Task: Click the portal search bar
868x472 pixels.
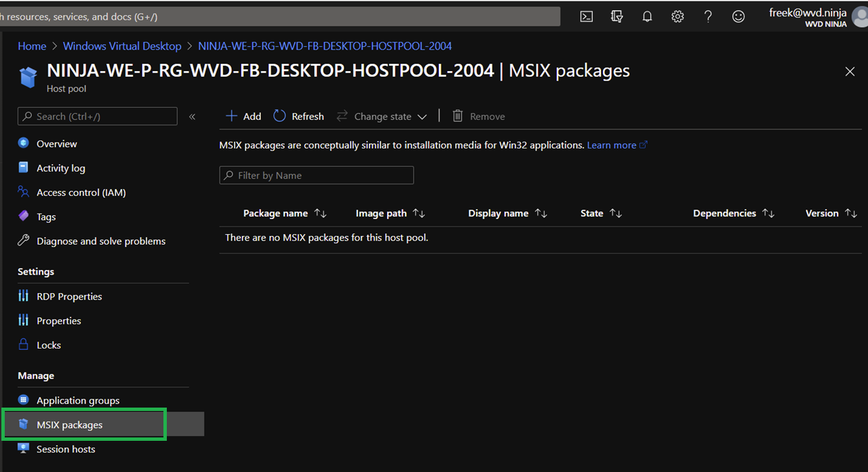Action: click(280, 16)
